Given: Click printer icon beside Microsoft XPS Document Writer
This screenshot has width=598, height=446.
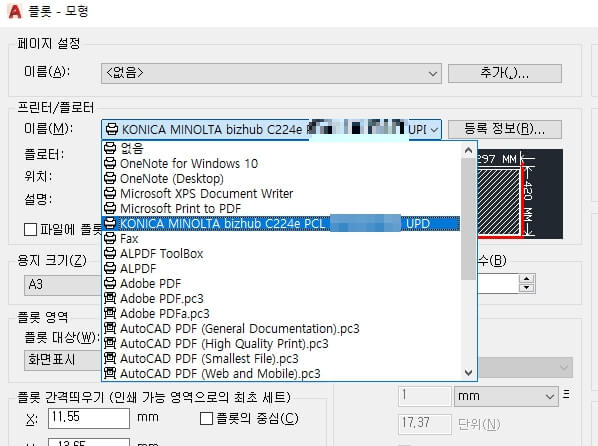Looking at the screenshot, I should [110, 193].
